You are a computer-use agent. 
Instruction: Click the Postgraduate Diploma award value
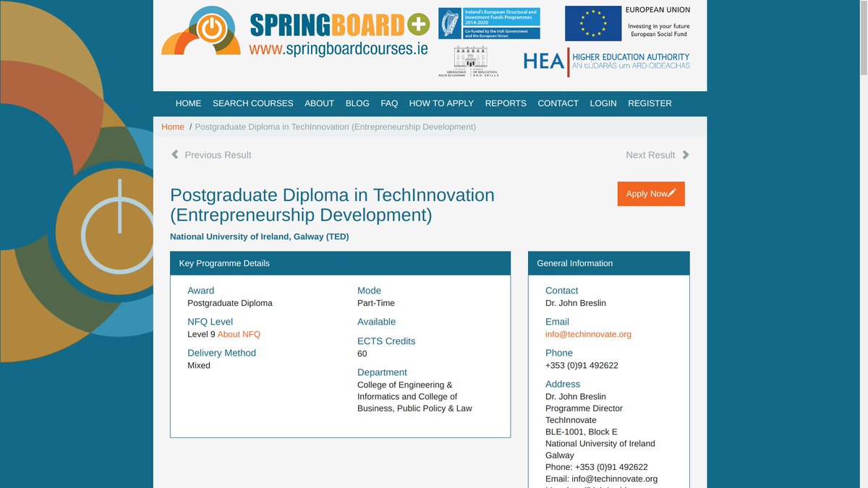pyautogui.click(x=230, y=303)
